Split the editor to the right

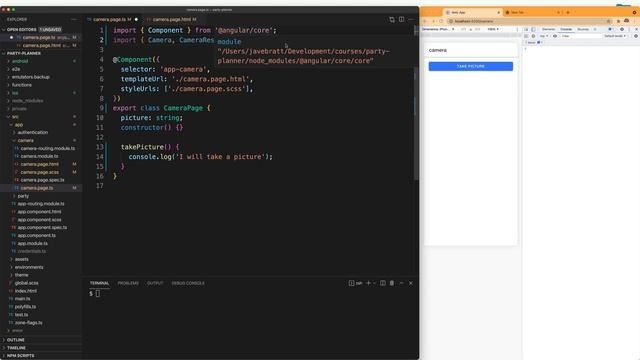(x=402, y=19)
